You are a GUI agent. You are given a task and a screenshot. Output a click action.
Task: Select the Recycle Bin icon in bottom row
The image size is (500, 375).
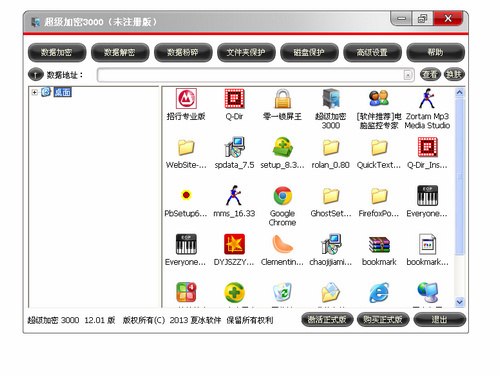coord(282,292)
